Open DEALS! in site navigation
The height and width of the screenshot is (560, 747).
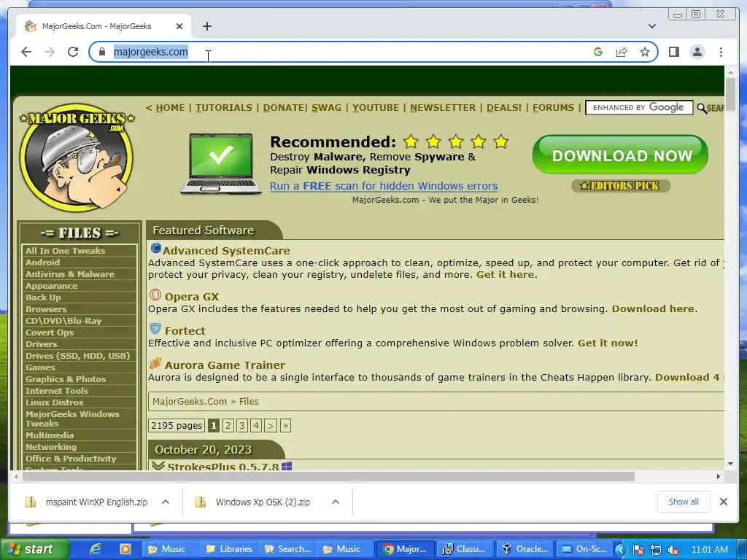pyautogui.click(x=503, y=108)
